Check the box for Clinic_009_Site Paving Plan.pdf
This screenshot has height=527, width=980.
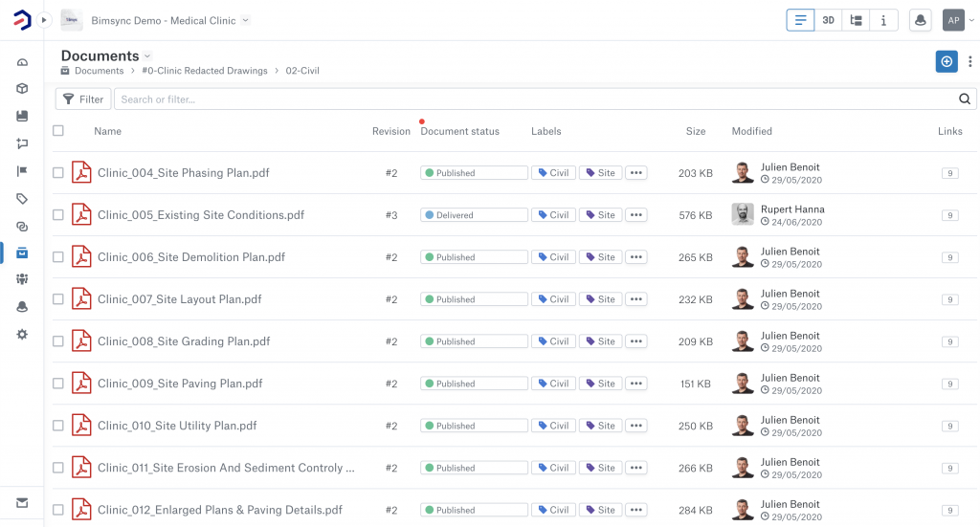coord(58,384)
